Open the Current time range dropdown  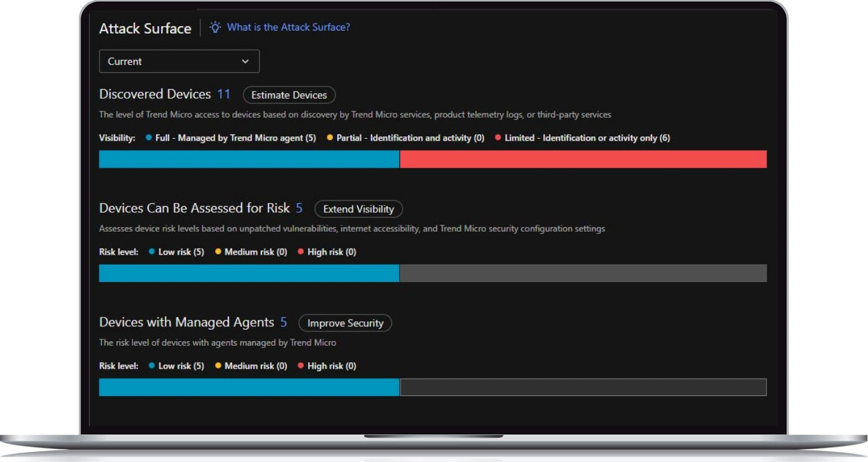tap(179, 62)
